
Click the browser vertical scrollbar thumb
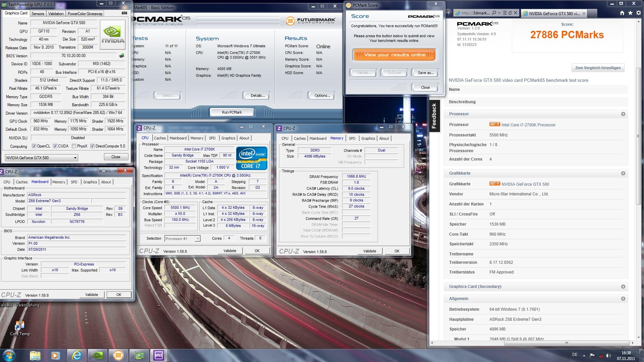638,136
